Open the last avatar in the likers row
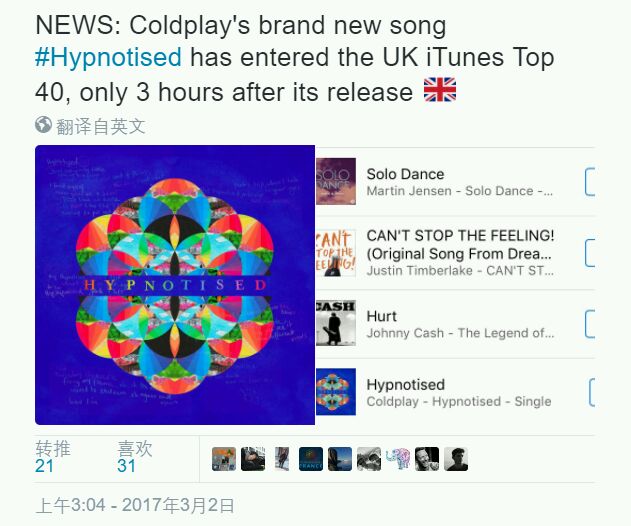This screenshot has width=631, height=526. pos(456,459)
